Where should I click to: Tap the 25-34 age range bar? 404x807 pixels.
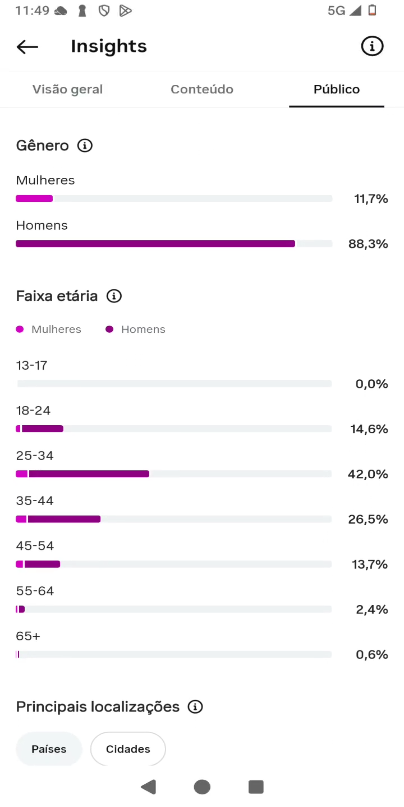tap(174, 474)
